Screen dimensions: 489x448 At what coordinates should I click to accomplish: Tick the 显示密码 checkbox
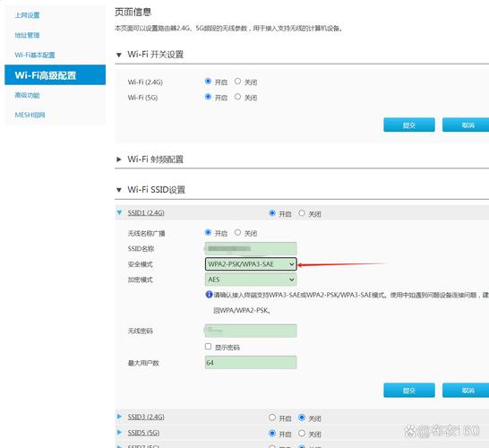tap(209, 347)
